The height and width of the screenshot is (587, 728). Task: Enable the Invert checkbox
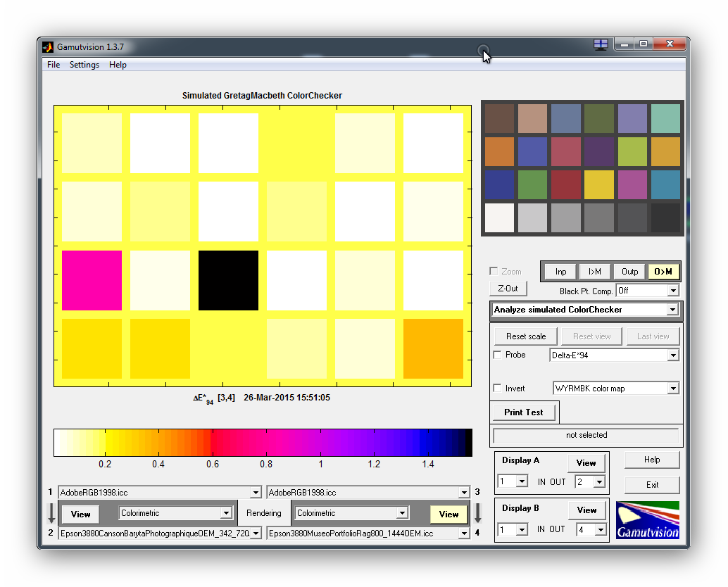(x=498, y=389)
